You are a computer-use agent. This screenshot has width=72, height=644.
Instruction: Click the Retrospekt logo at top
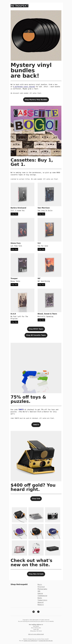19,6
